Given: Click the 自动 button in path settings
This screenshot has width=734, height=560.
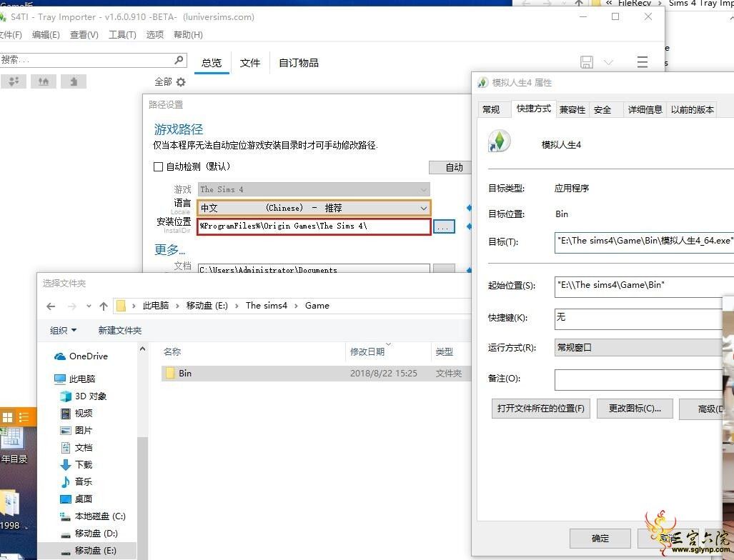Looking at the screenshot, I should tap(450, 167).
